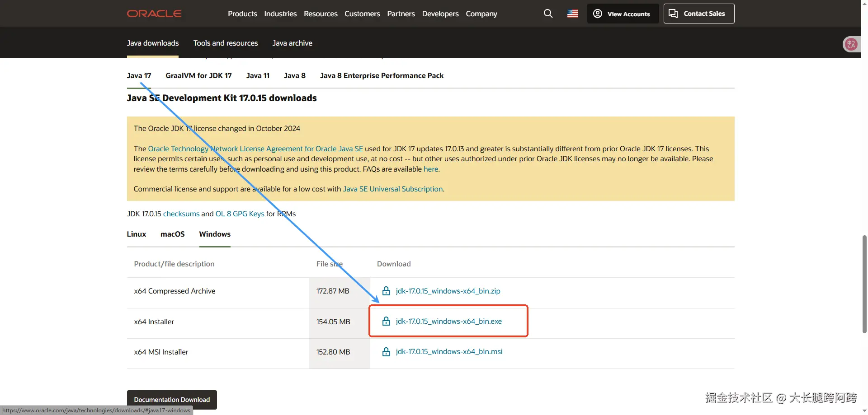Download jdk-17.0.15_windows-x64_bin.msi

click(449, 351)
